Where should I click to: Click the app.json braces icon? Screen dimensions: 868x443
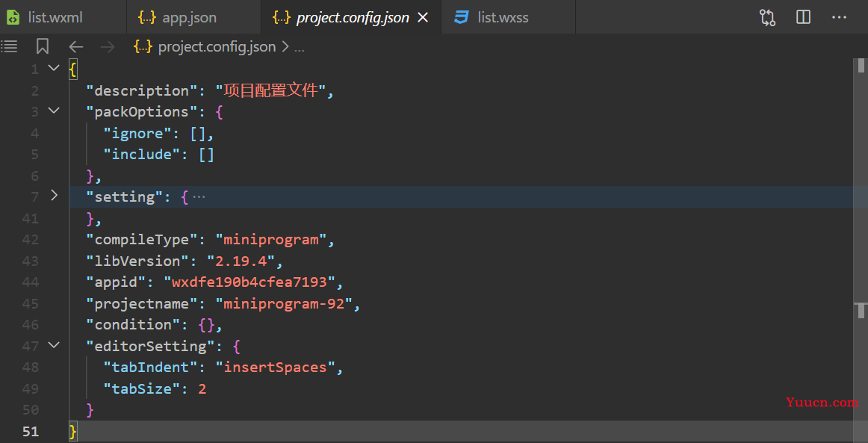(146, 18)
